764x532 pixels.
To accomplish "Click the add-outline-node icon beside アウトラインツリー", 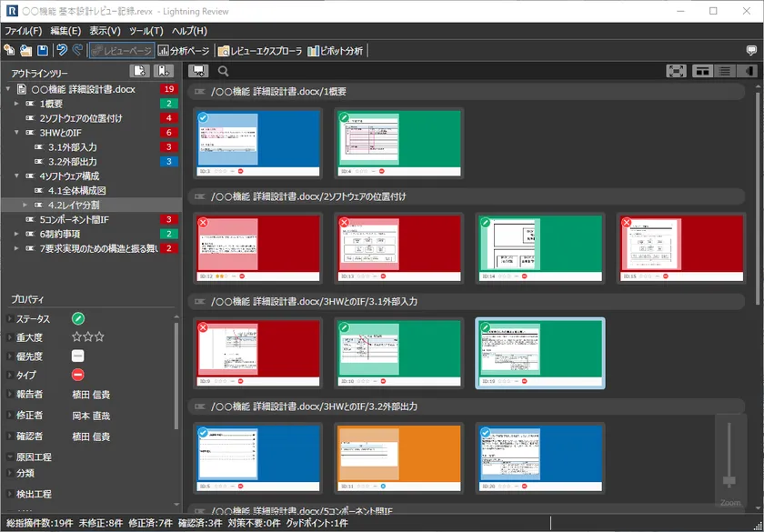I will pyautogui.click(x=163, y=71).
